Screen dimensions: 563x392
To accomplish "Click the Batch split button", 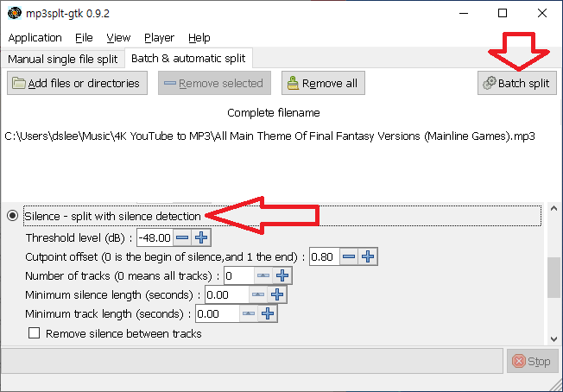I will [x=517, y=83].
